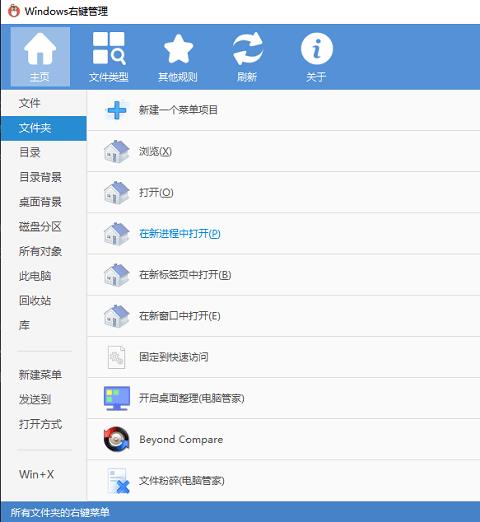Click the 文件粉碎 shredder icon
Viewport: 480px width, 522px height.
click(x=118, y=480)
